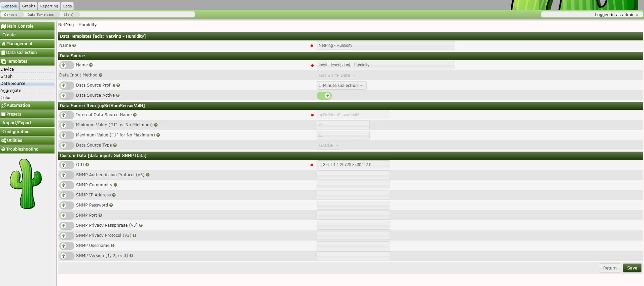Screen dimensions: 644x286
Task: Click help icon next to SNMP Username
Action: (x=113, y=246)
